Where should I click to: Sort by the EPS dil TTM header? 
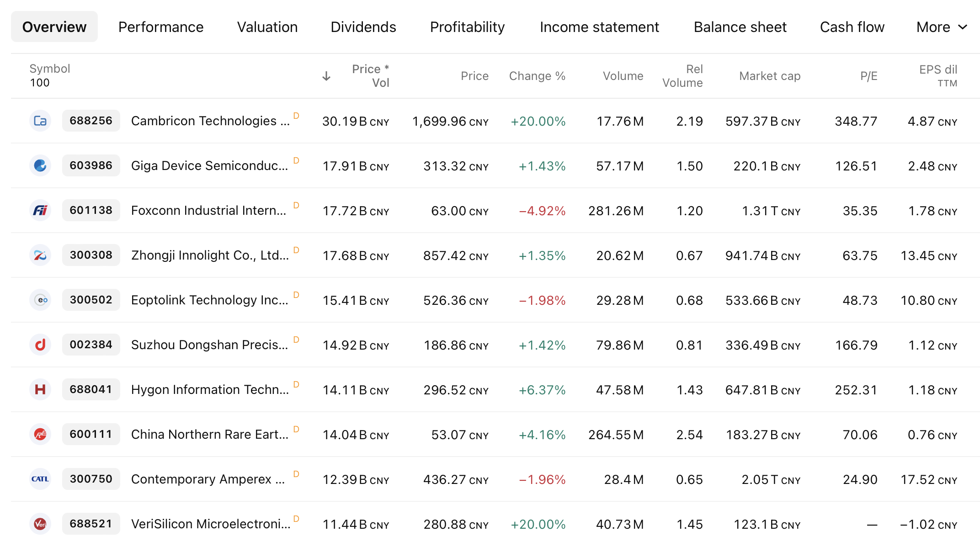pos(938,76)
